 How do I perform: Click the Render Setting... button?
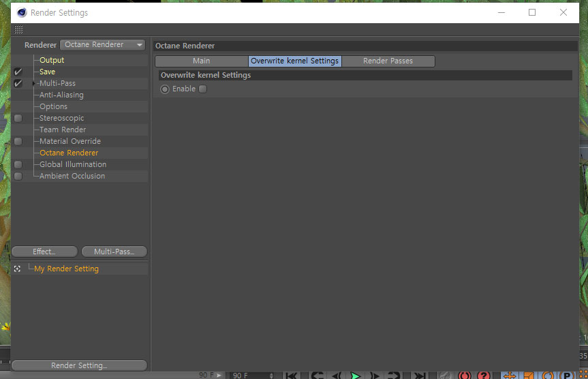point(79,365)
